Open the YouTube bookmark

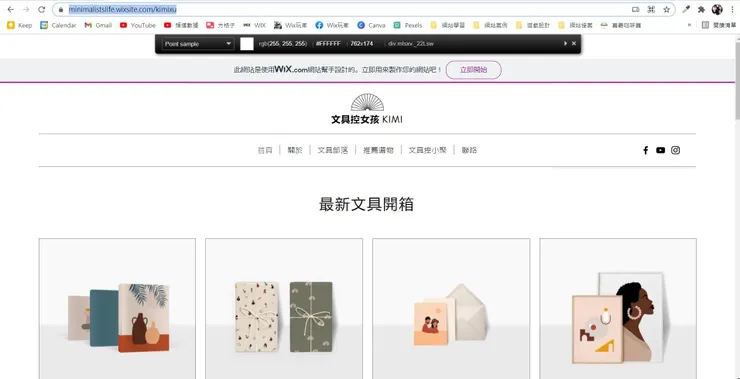click(x=138, y=25)
